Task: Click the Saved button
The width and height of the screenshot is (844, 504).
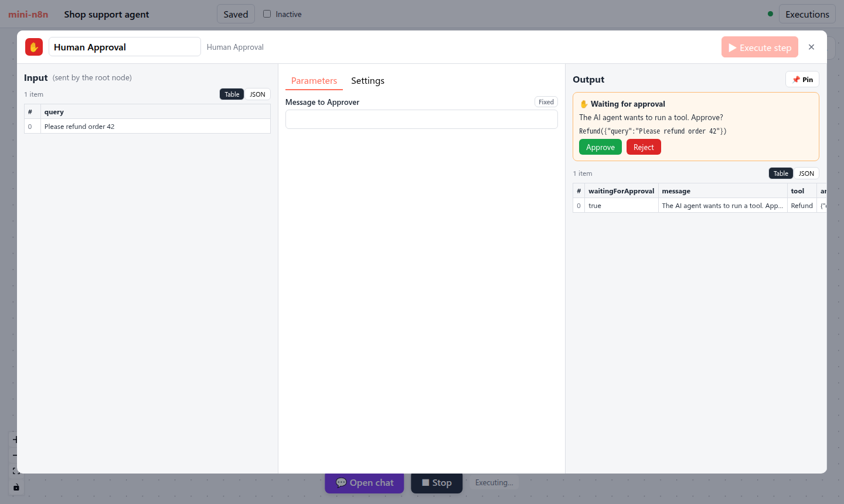Action: (x=236, y=14)
